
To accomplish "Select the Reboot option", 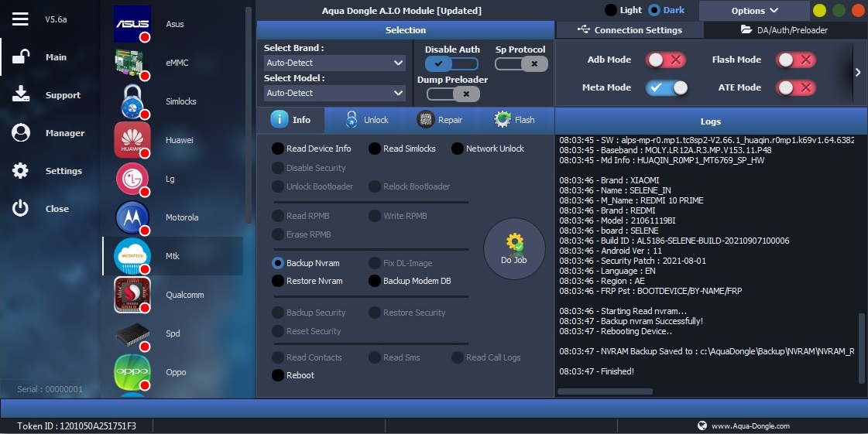I will 293,375.
